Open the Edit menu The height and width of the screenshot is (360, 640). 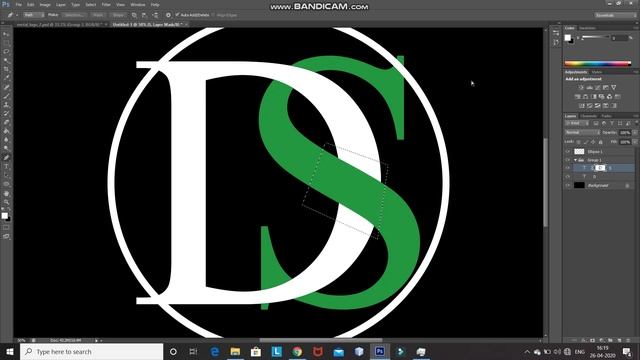(31, 4)
